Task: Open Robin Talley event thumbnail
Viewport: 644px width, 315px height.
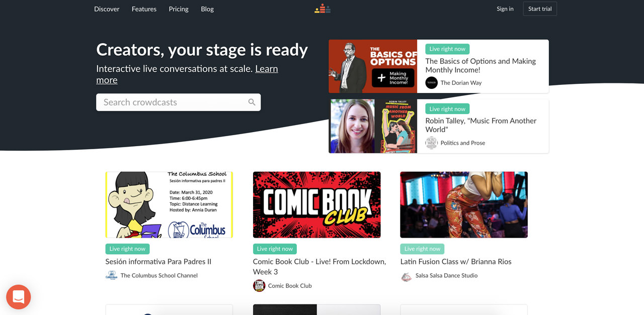Action: coord(373,126)
